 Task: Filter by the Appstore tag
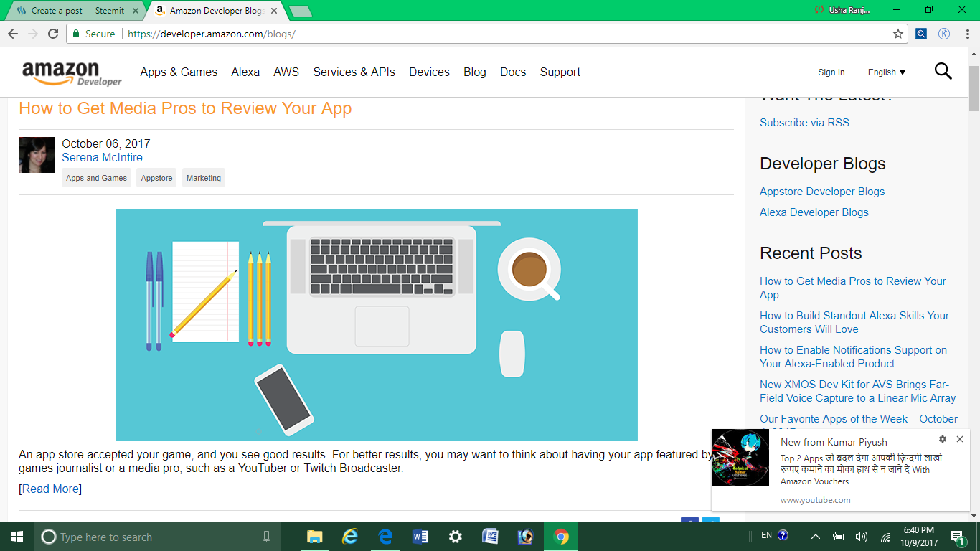[x=156, y=178]
